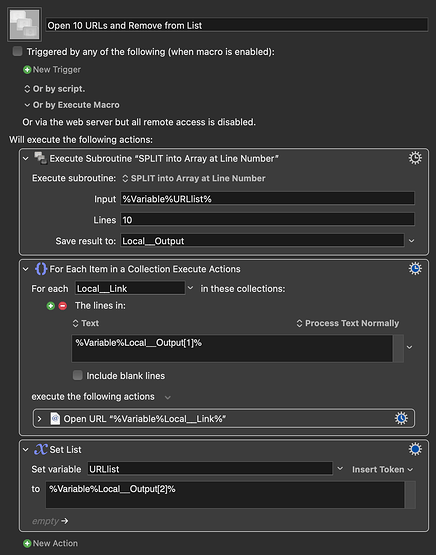This screenshot has height=555, width=436.
Task: Open the Text source popup
Action: (86, 323)
